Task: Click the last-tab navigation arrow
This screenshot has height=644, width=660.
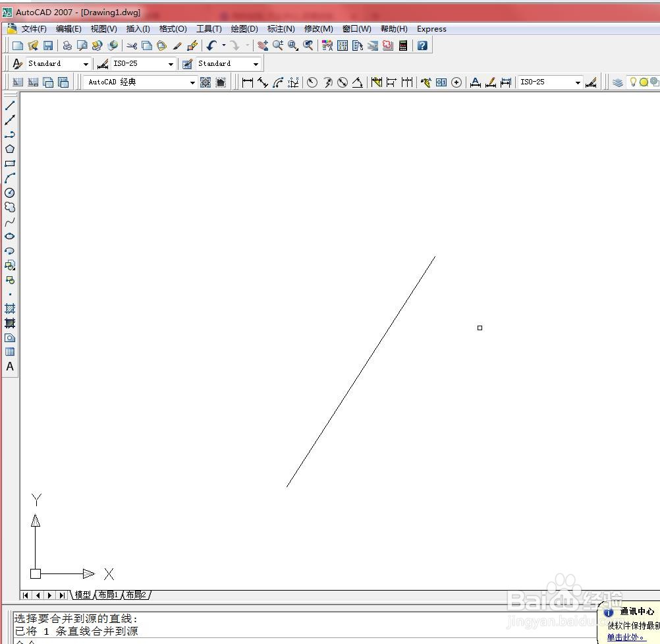Action: coord(63,595)
